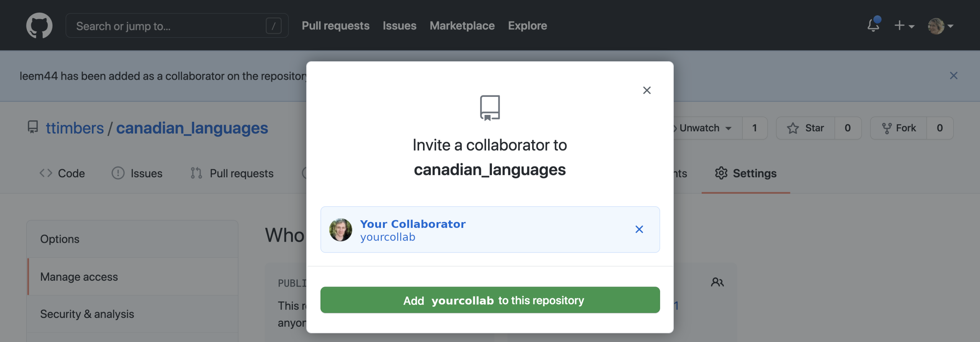This screenshot has height=342, width=980.
Task: Click the GitHub Octocat logo
Action: [x=39, y=26]
